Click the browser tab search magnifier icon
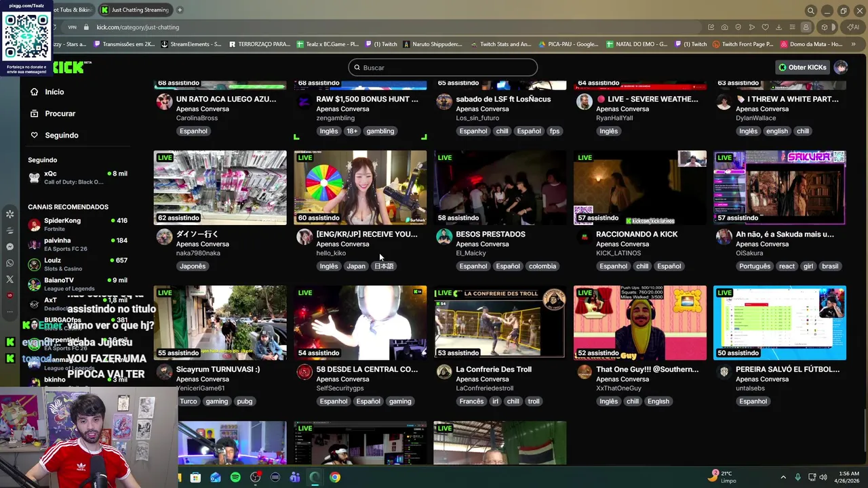 810,10
